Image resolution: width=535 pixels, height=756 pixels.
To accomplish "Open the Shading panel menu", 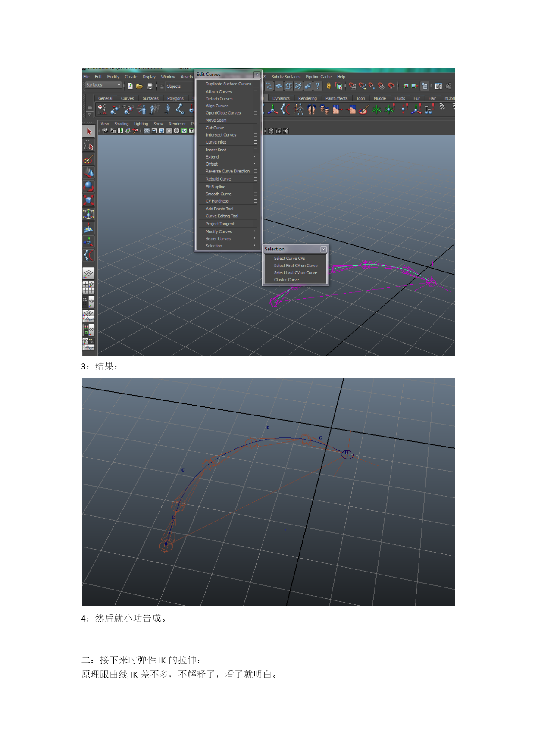I will coord(121,124).
